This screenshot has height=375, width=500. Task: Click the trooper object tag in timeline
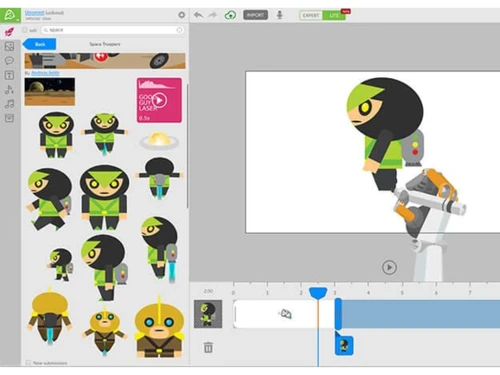tap(344, 345)
